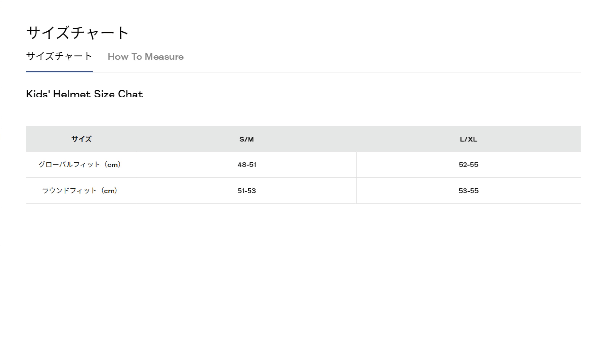Image resolution: width=606 pixels, height=364 pixels.
Task: Pick the 53-55 size cell
Action: pyautogui.click(x=468, y=191)
